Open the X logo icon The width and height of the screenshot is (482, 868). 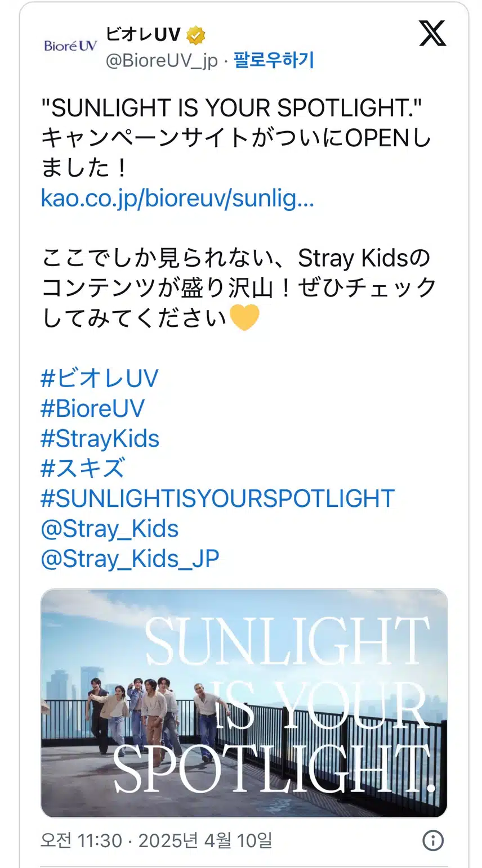pyautogui.click(x=432, y=34)
